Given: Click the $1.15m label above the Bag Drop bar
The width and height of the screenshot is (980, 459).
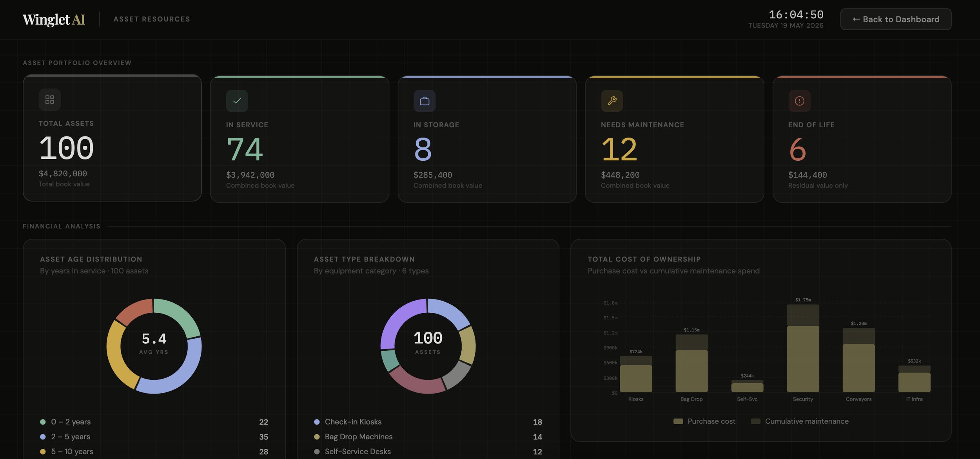Looking at the screenshot, I should (x=691, y=330).
